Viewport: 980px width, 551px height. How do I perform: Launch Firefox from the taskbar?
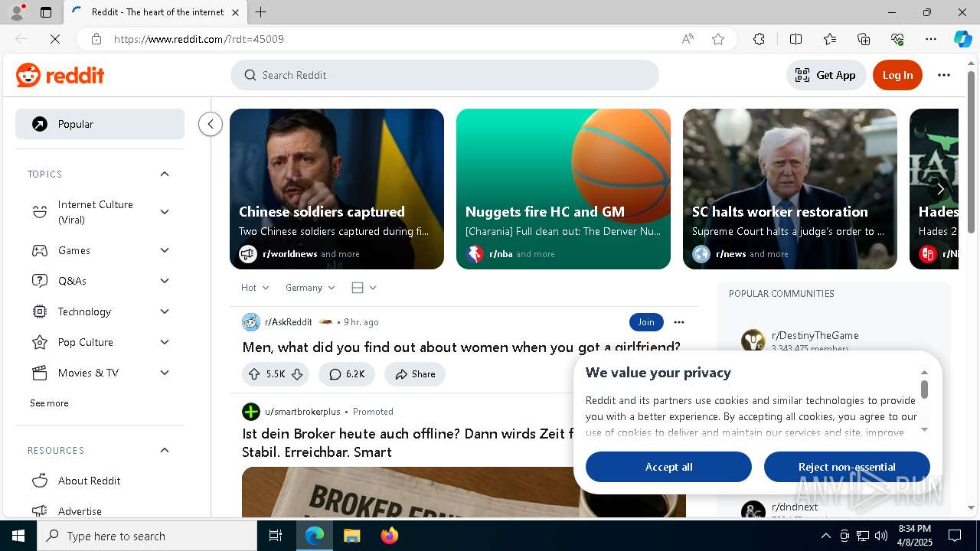[390, 536]
